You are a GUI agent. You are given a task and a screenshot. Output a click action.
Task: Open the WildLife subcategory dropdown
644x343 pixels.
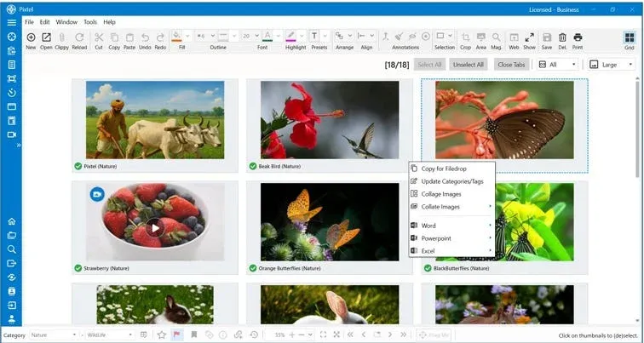(x=110, y=334)
